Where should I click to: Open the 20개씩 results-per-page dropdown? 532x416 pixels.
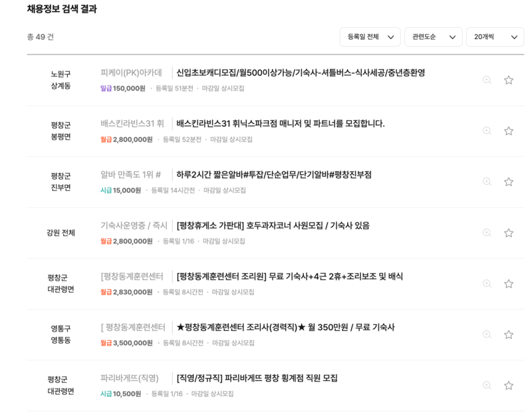[x=495, y=37]
